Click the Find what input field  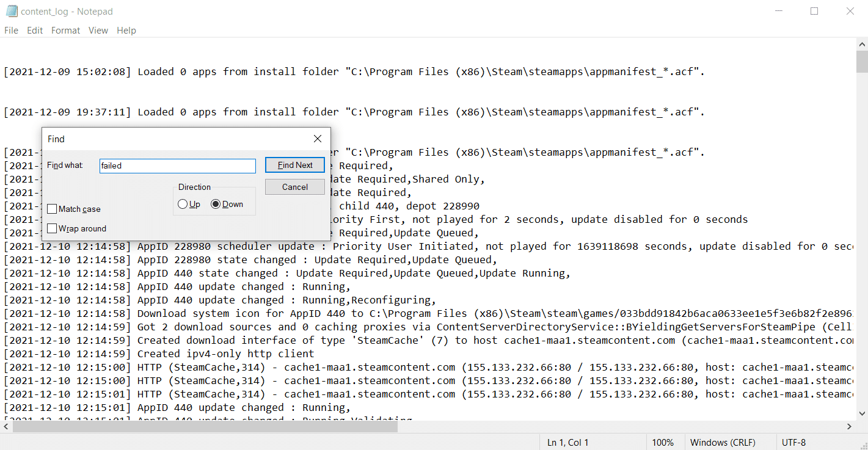tap(178, 165)
